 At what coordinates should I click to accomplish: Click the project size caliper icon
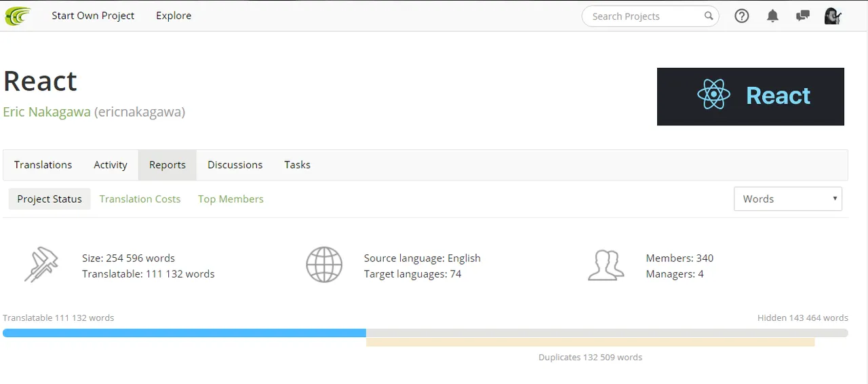click(41, 265)
